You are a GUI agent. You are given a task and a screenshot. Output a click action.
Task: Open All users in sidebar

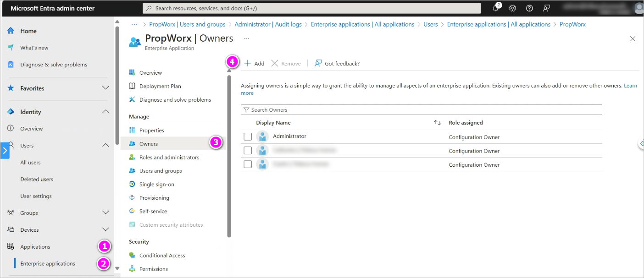pos(30,163)
